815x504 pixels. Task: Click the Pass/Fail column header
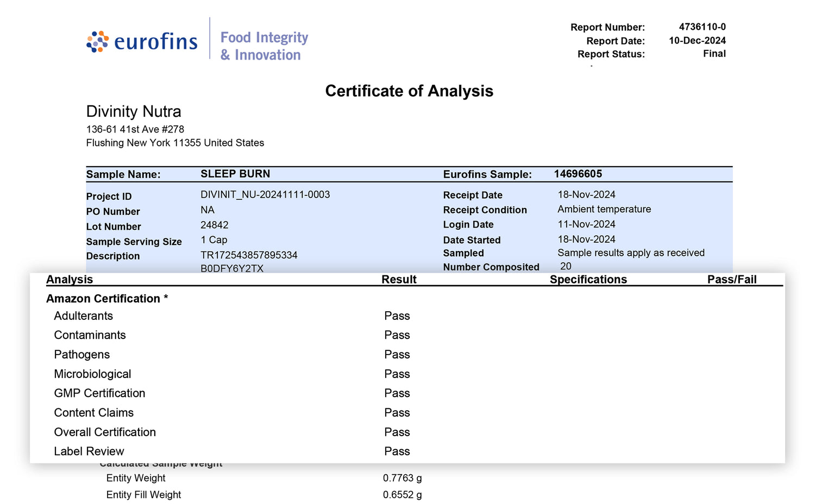(x=731, y=279)
